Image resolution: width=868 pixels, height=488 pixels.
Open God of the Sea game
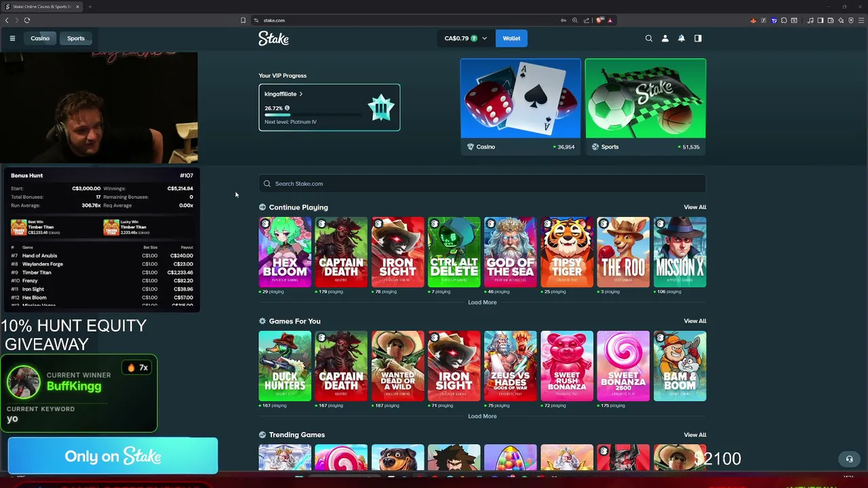[510, 252]
